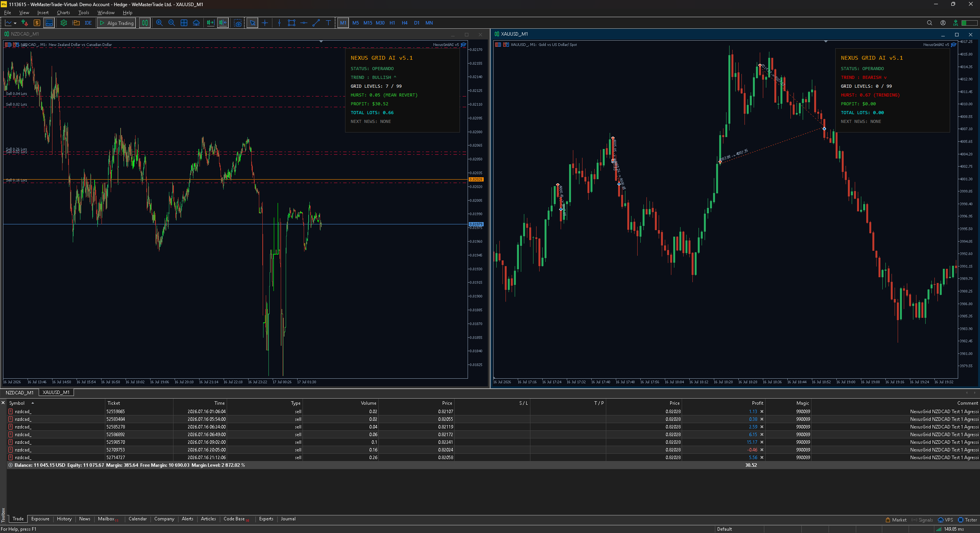Screen dimensions: 980x533
Task: Zoom in on the chart
Action: coord(159,23)
